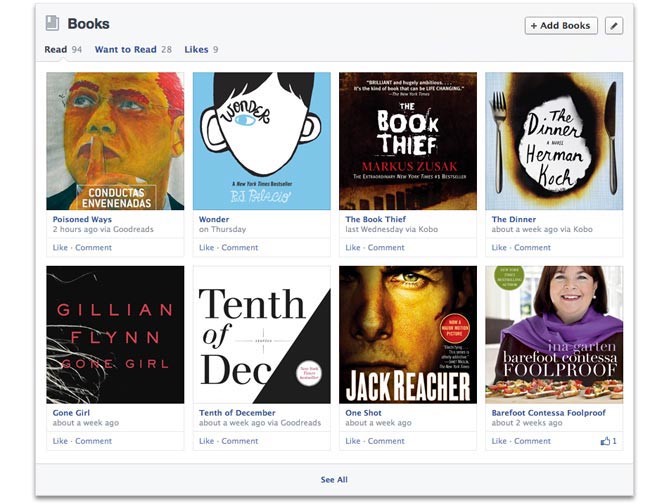Click The Book Thief cover image

coord(408,141)
